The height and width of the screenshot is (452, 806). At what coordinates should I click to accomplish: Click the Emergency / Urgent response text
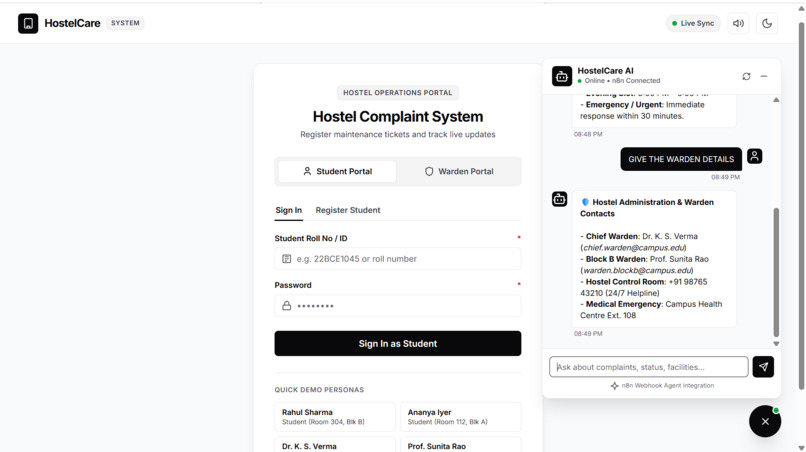click(643, 110)
